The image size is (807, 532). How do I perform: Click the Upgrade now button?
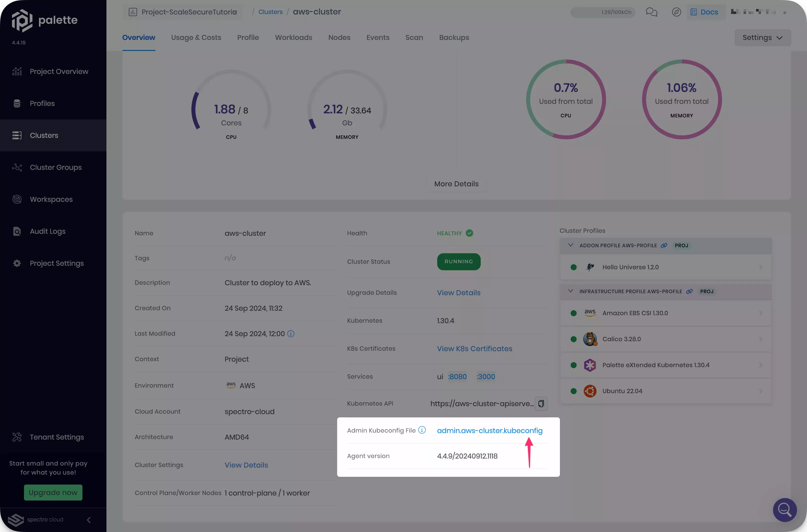pos(53,492)
